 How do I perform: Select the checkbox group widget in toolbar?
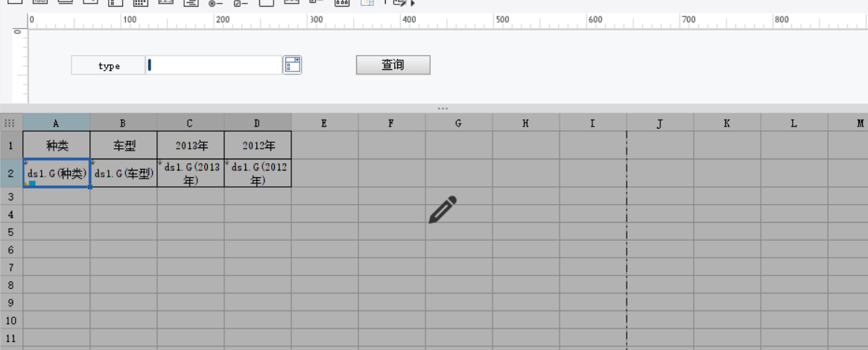click(241, 3)
